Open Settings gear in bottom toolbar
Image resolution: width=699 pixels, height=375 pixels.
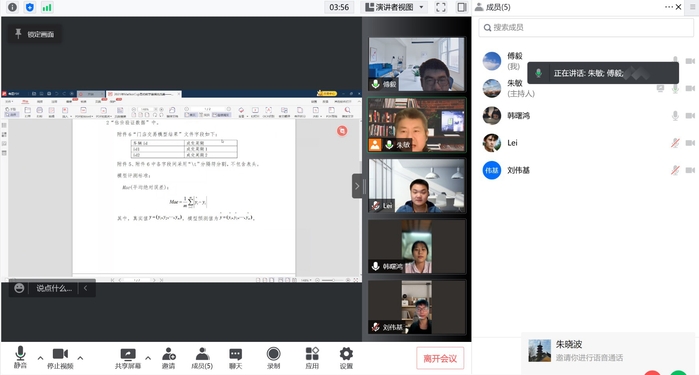click(x=346, y=358)
